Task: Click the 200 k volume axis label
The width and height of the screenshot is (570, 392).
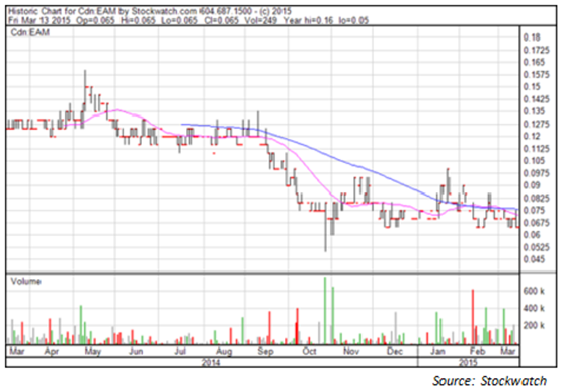Action: [x=534, y=326]
